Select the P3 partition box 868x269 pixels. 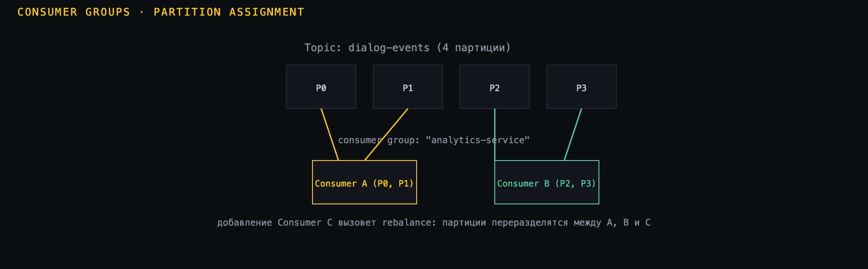582,87
